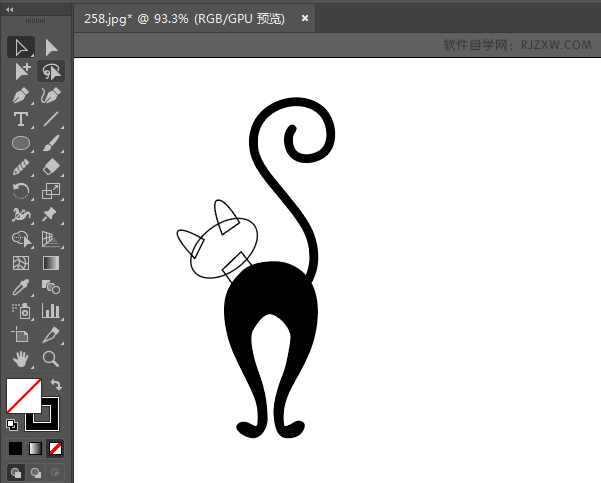Select the Ellipse tool
The width and height of the screenshot is (601, 483).
[21, 143]
